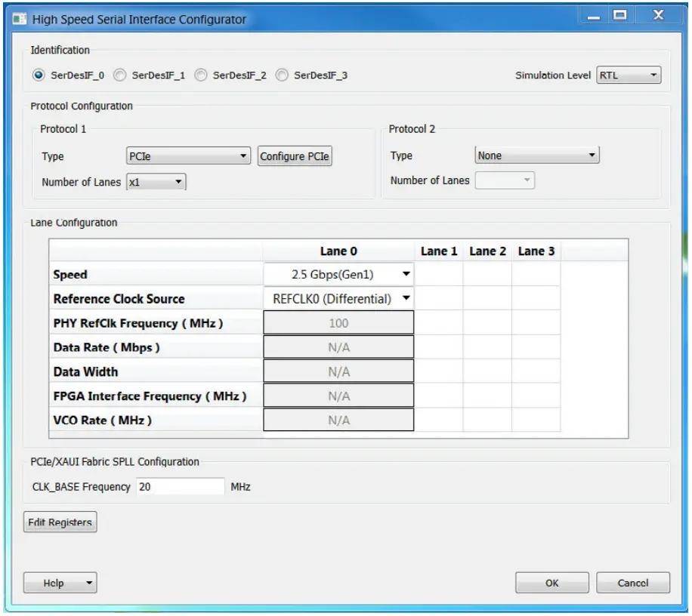692x616 pixels.
Task: Confirm settings with the OK button
Action: coord(552,582)
